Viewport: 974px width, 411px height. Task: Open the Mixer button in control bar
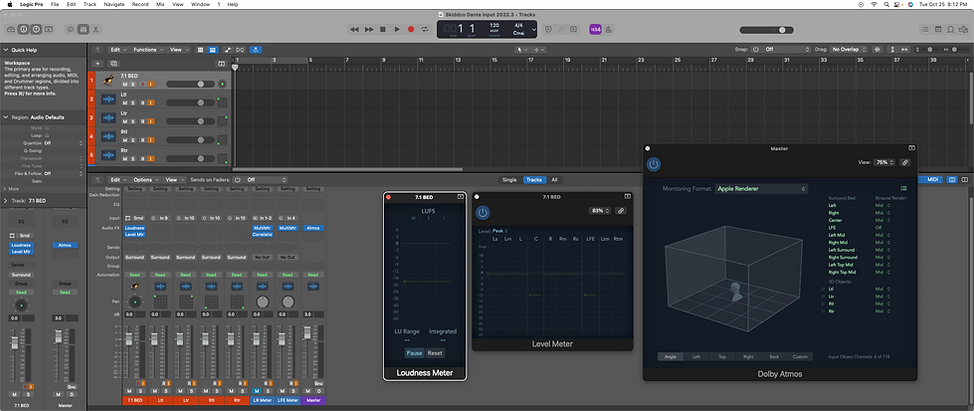83,29
